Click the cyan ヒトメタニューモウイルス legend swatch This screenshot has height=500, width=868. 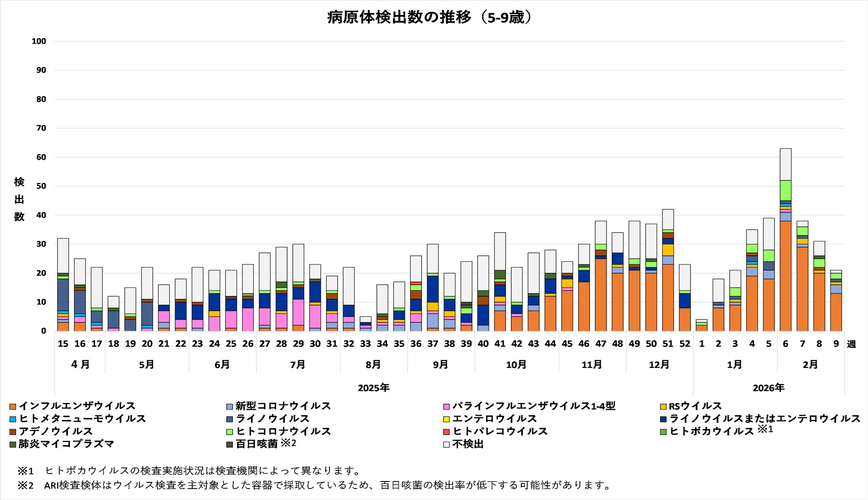[x=13, y=419]
